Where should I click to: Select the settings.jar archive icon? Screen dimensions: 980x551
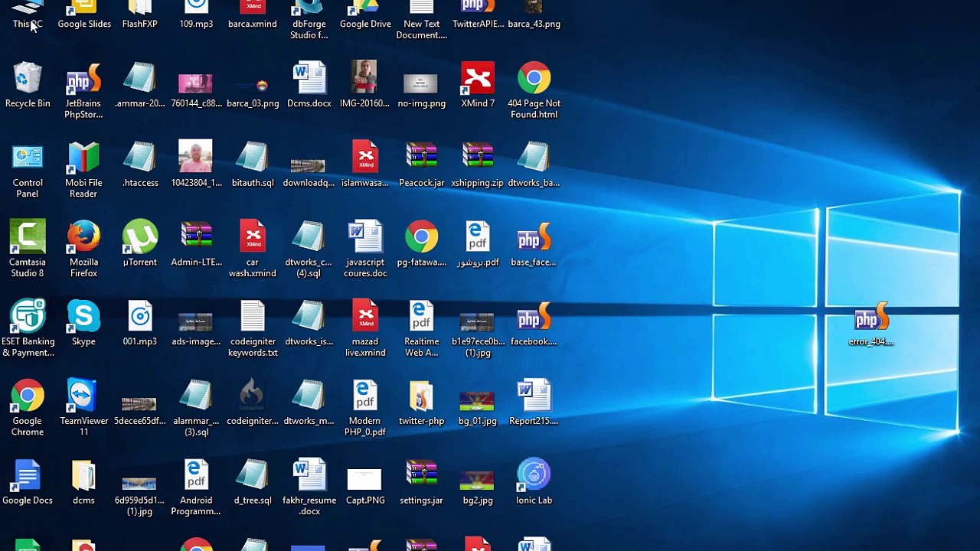click(421, 483)
